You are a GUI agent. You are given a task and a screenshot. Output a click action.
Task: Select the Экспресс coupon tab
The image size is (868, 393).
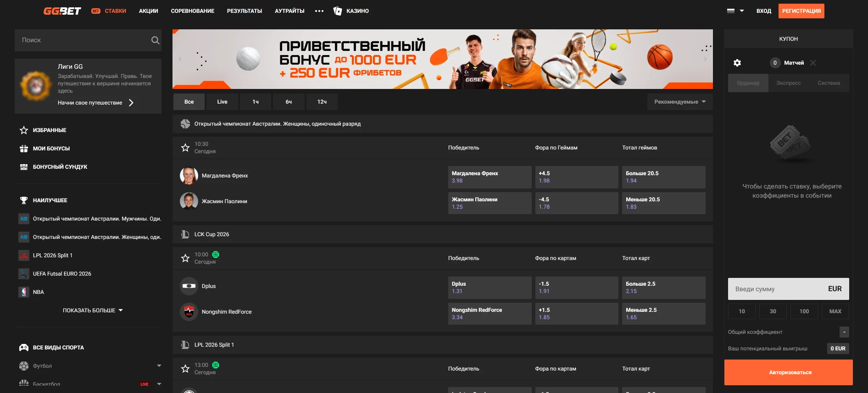click(x=788, y=83)
